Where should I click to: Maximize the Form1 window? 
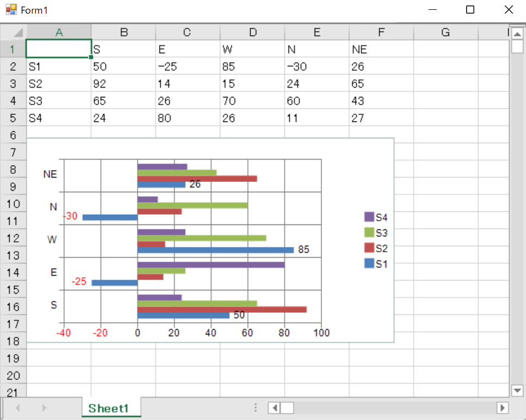pyautogui.click(x=470, y=10)
